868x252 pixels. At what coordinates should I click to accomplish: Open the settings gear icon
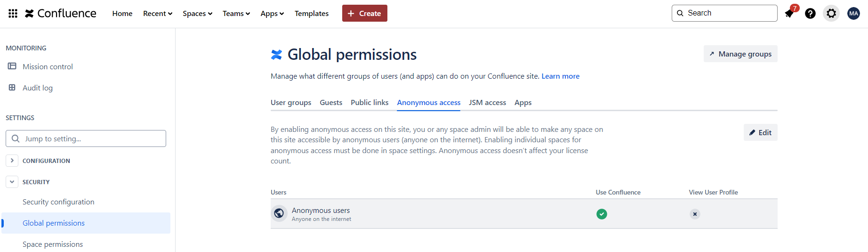831,14
